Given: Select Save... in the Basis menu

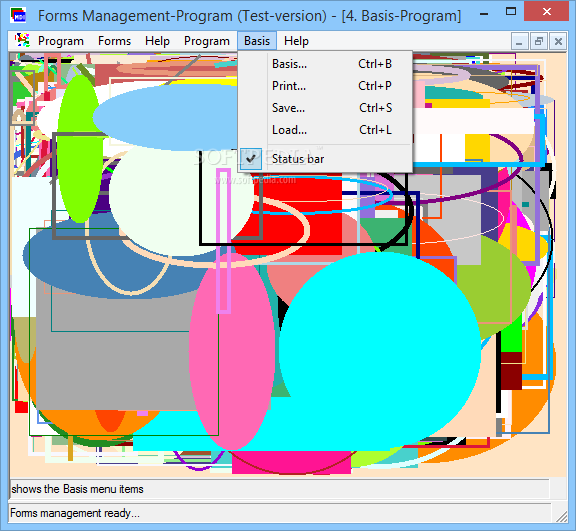Looking at the screenshot, I should [325, 108].
